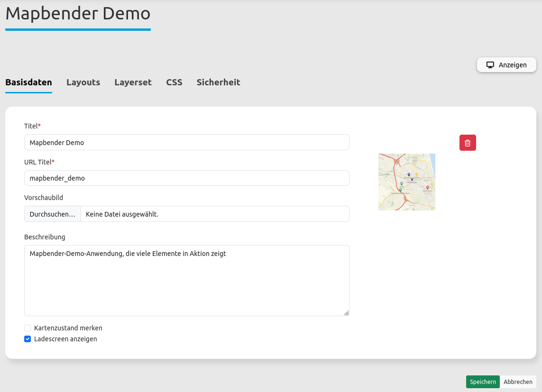Click the 'Keine Datei ausgewählt.' file field
This screenshot has width=542, height=392.
pos(214,214)
